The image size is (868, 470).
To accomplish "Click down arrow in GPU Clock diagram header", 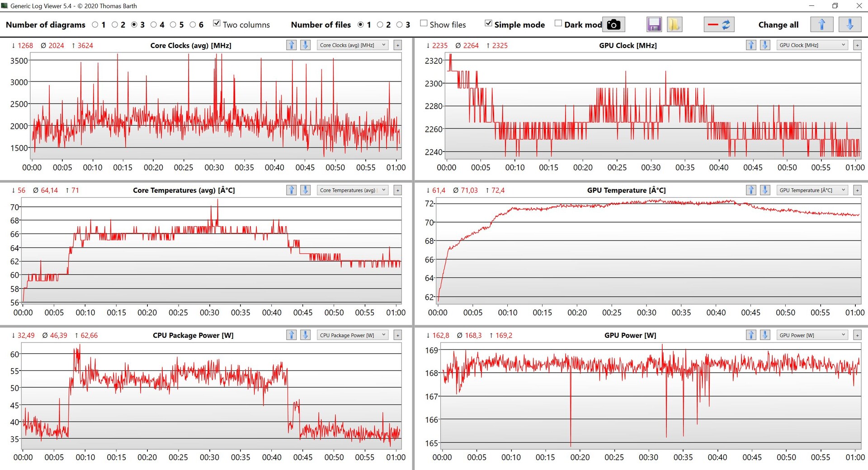I will (765, 45).
